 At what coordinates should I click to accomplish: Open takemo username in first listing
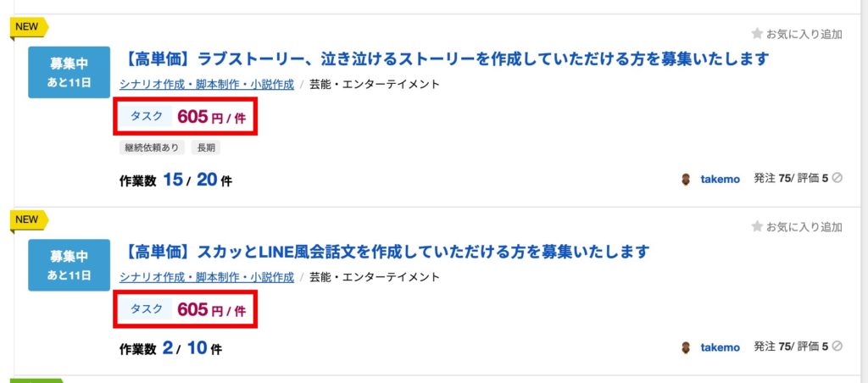tap(720, 180)
